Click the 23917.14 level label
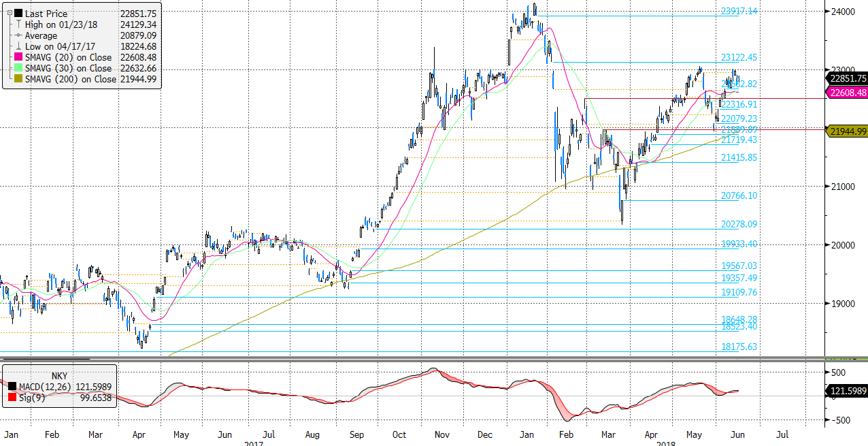The height and width of the screenshot is (446, 868). (739, 12)
